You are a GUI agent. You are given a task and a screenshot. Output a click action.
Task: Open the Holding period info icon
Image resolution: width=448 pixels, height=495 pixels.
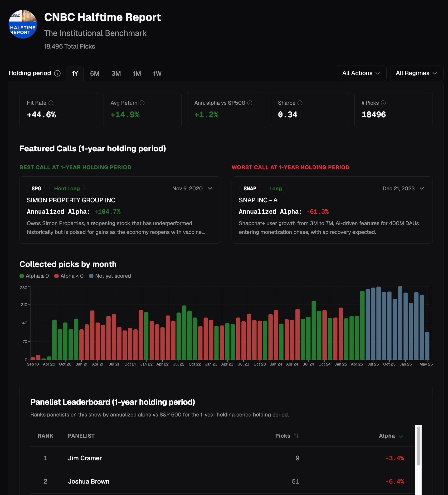point(57,73)
